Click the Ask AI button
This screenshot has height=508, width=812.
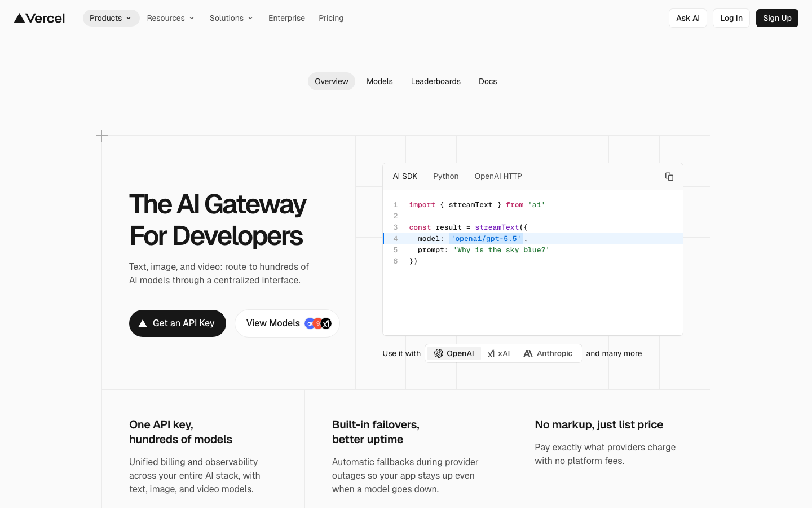click(688, 18)
